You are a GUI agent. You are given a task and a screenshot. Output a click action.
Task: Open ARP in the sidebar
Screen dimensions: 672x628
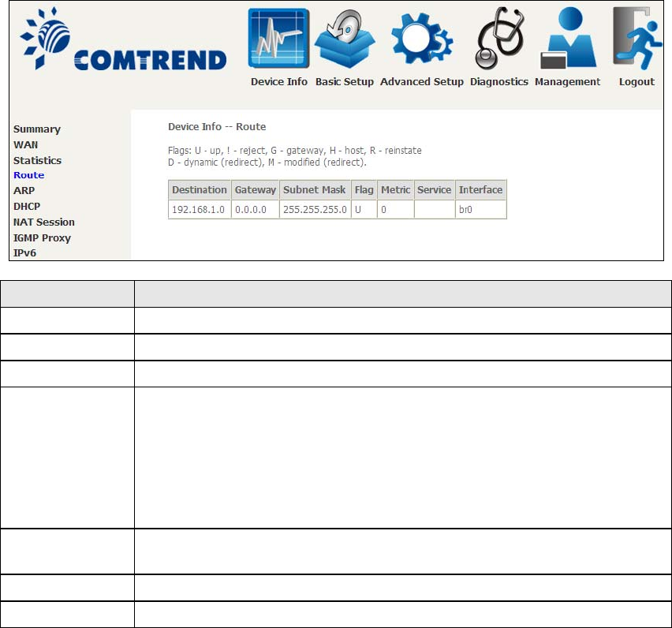pyautogui.click(x=24, y=190)
